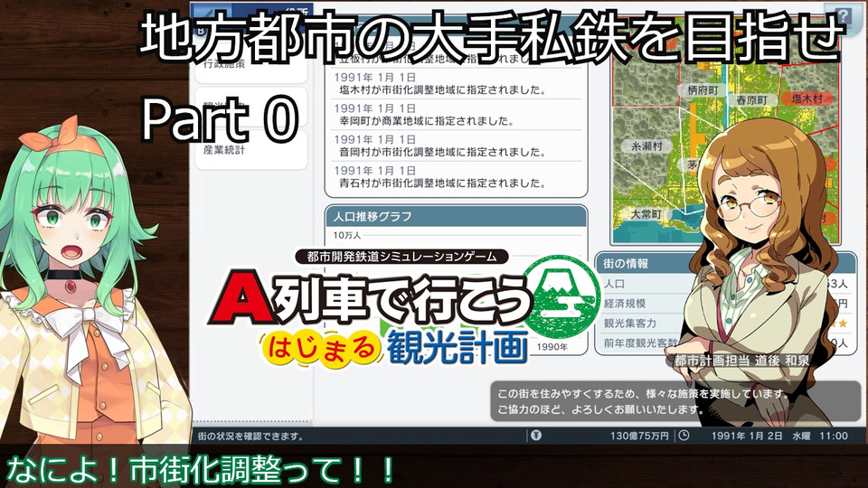Click the 観光集客力 row in town info
The image size is (868, 488).
click(725, 324)
